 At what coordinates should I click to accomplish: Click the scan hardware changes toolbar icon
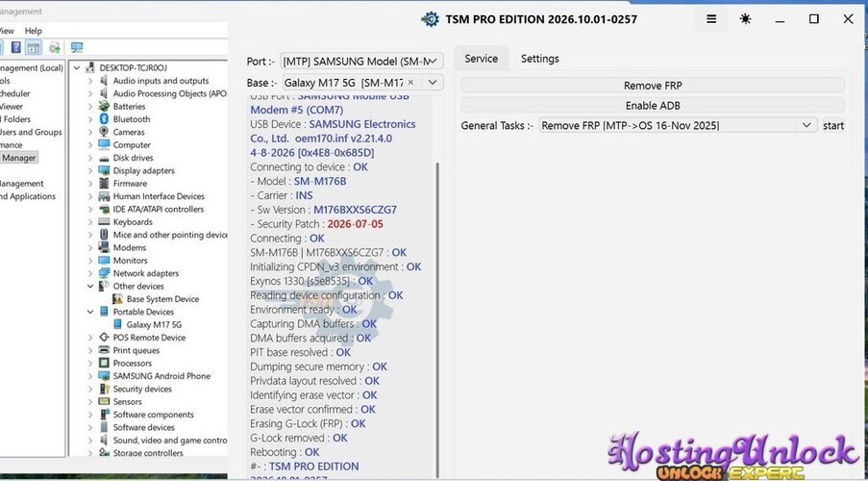pyautogui.click(x=54, y=48)
